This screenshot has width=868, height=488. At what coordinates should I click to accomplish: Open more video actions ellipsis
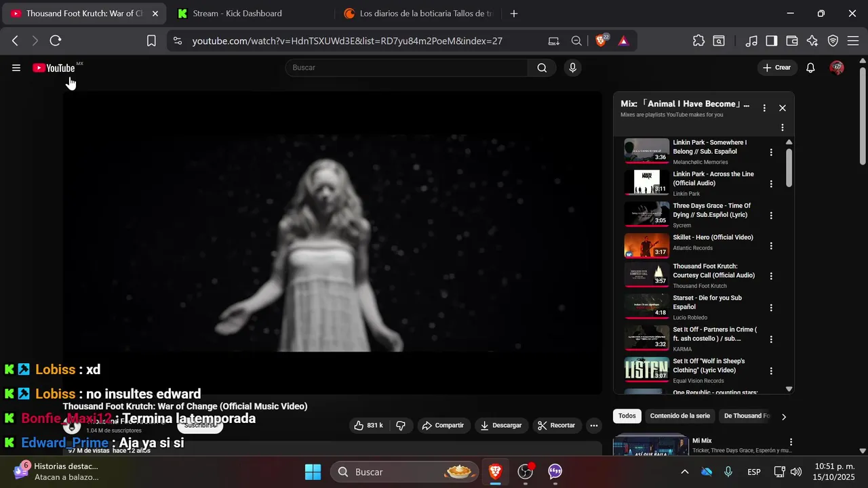[594, 426]
